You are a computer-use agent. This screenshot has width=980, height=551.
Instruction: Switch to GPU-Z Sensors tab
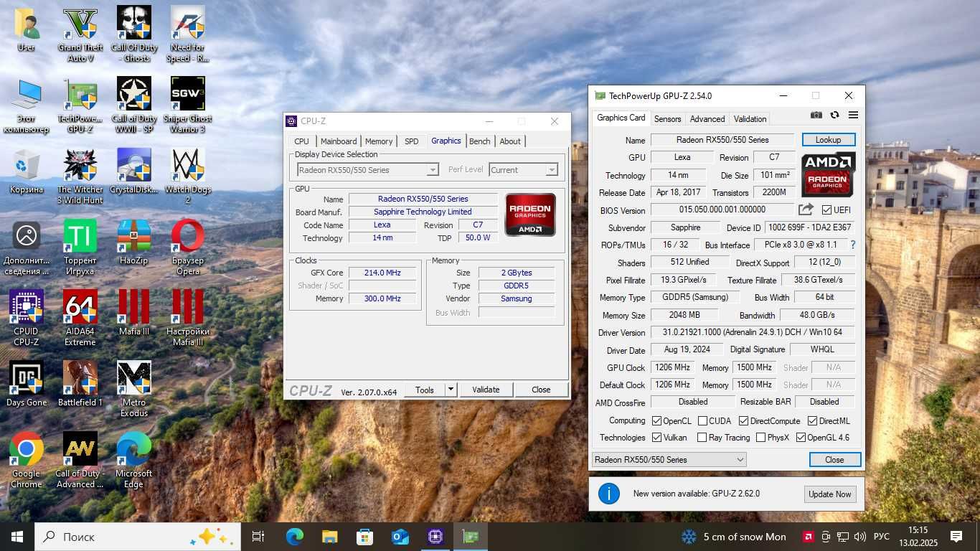pyautogui.click(x=667, y=119)
